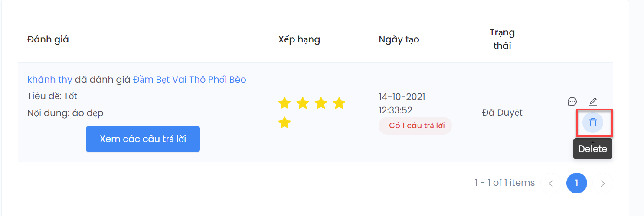Click the "Ngày tạo" column header
The height and width of the screenshot is (216, 644).
[x=399, y=39]
